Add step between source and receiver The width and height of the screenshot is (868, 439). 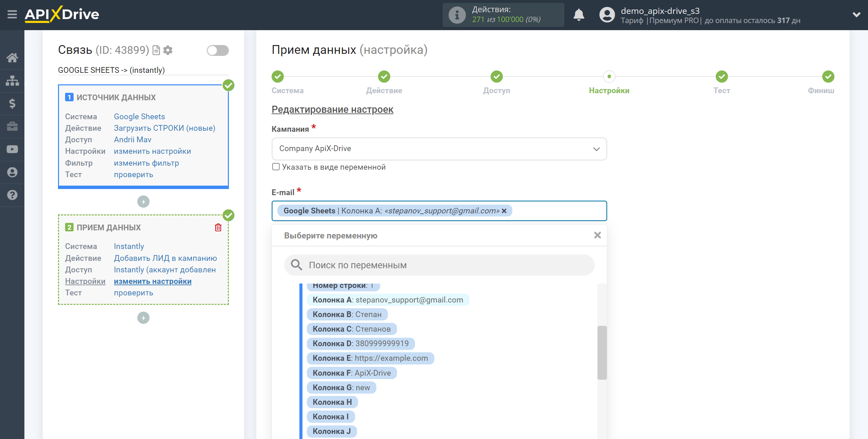(143, 202)
